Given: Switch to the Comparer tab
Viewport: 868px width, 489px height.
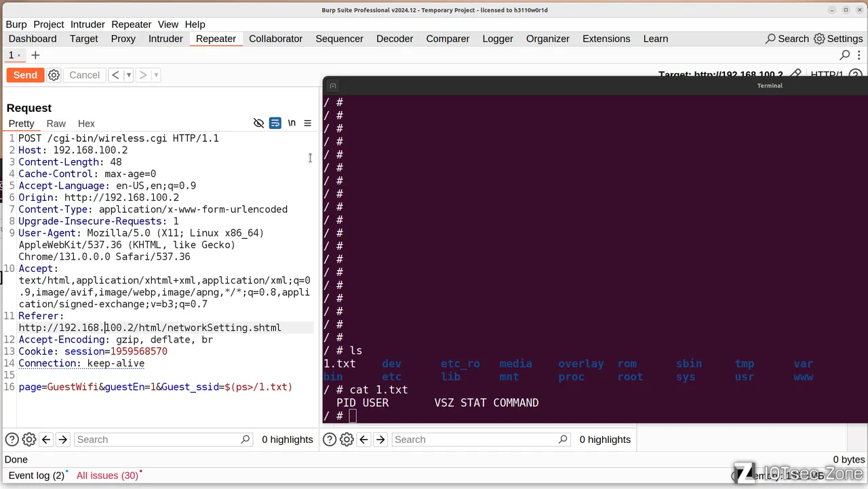Looking at the screenshot, I should point(448,39).
